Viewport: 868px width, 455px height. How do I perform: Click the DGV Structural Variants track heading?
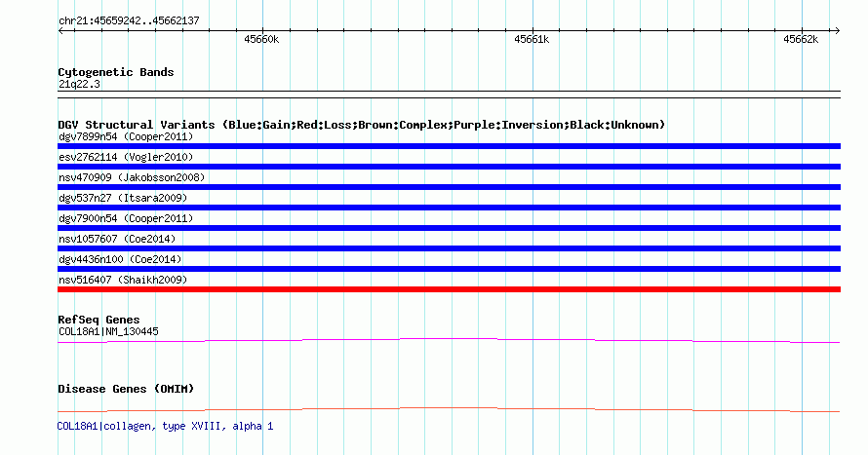362,125
